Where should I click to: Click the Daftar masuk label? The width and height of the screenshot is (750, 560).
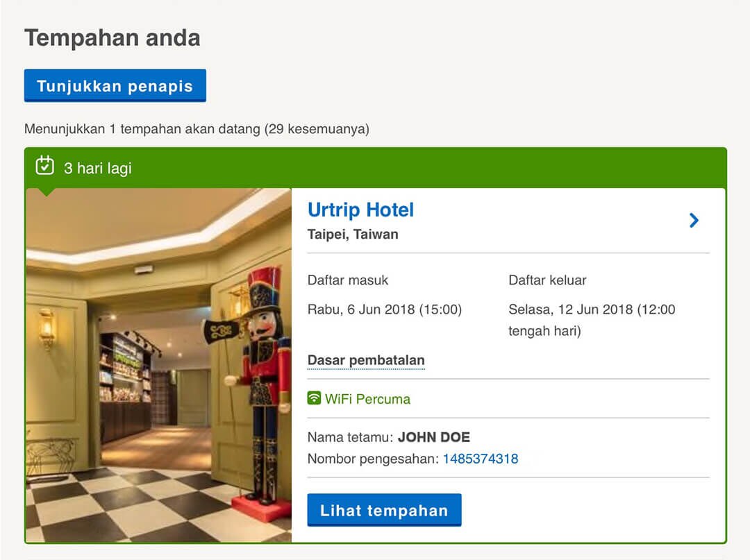[x=348, y=280]
